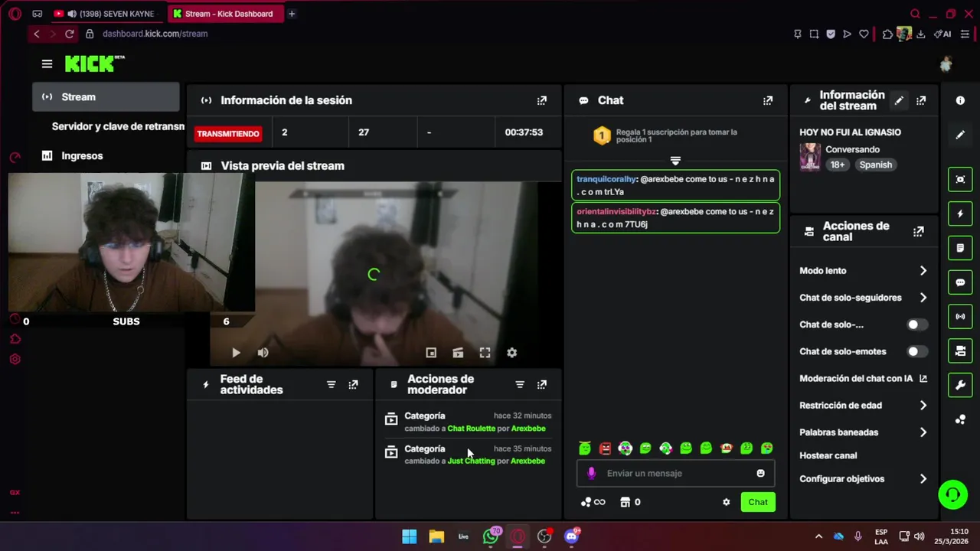Open the emoji picker in message box
Screen dimensions: 980x551
760,473
